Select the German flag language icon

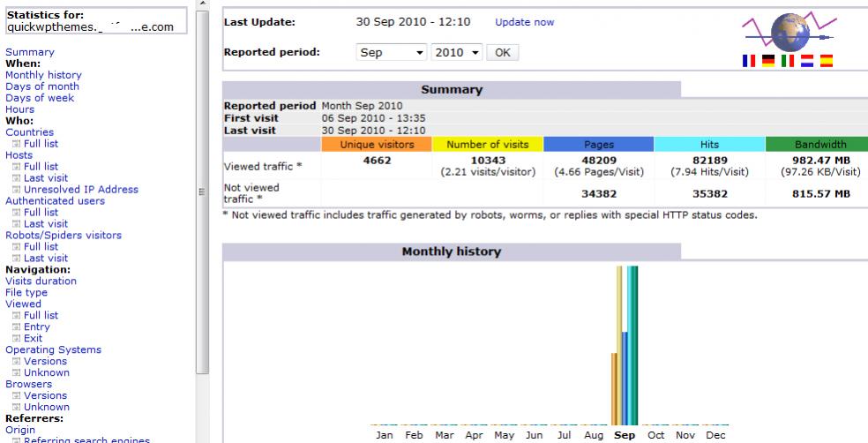click(767, 61)
